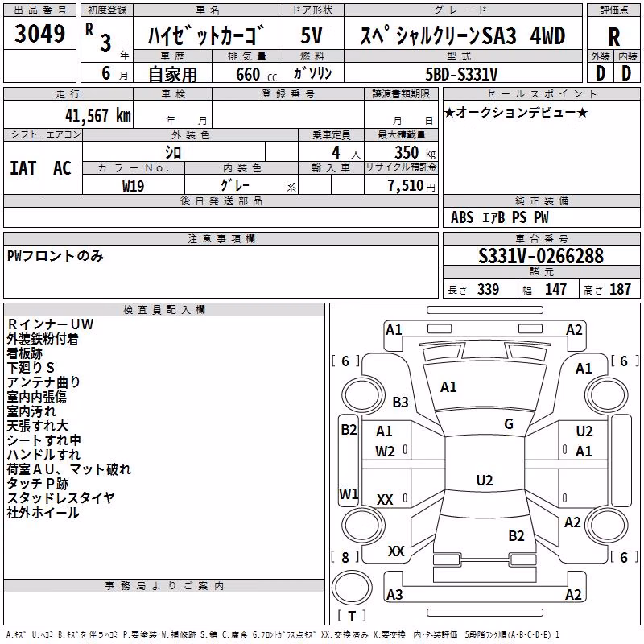
Task: Select the 車台番号 header
Action: tap(541, 238)
